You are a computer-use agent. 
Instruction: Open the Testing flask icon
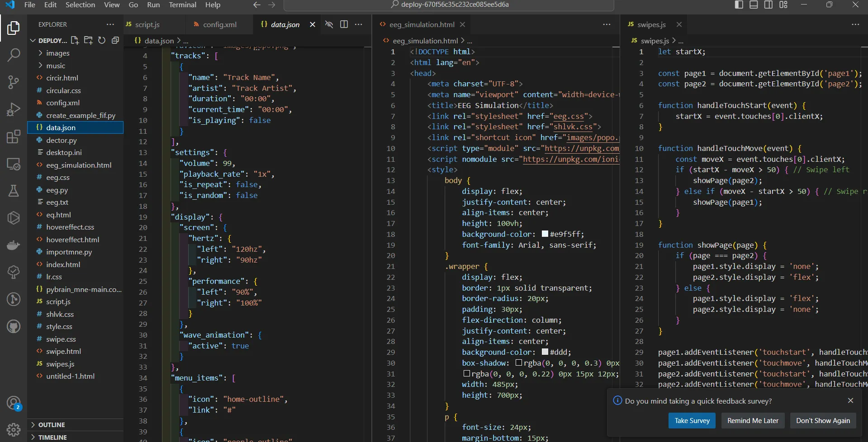[14, 191]
